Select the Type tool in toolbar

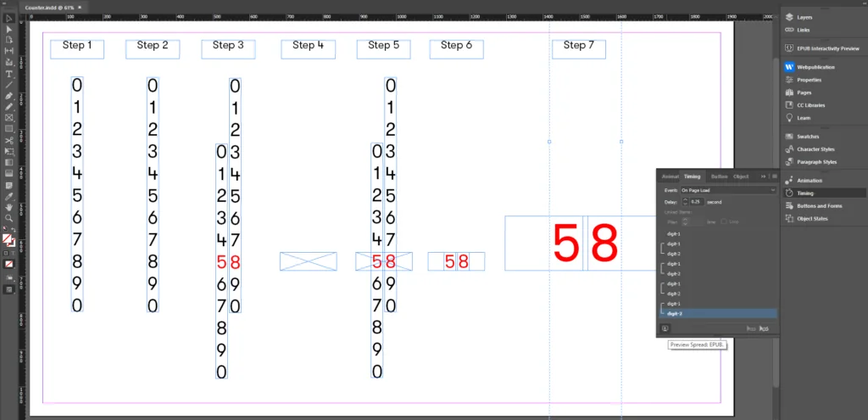coord(8,74)
